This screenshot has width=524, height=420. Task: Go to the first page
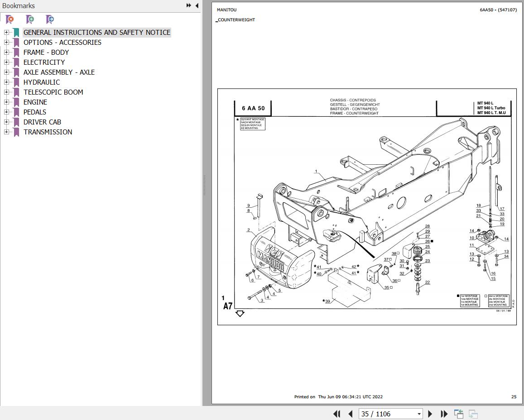pos(337,414)
